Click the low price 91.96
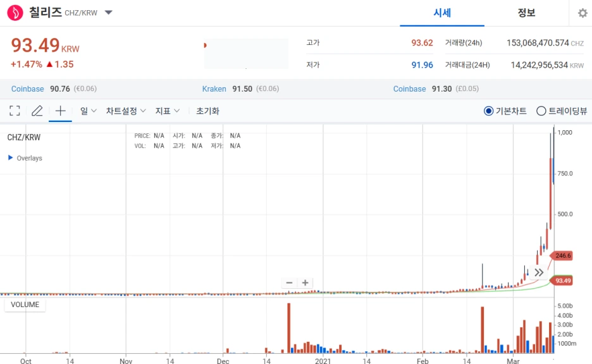Screen dimensions: 592x364 (422, 65)
